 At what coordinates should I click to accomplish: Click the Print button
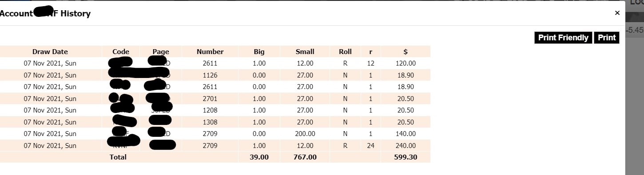(607, 38)
